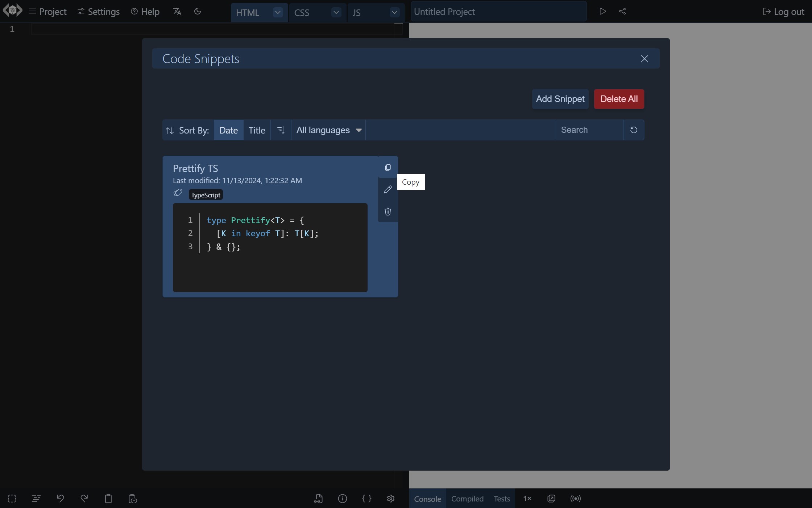Open the HTML preprocessor dropdown
The width and height of the screenshot is (812, 508).
(278, 12)
